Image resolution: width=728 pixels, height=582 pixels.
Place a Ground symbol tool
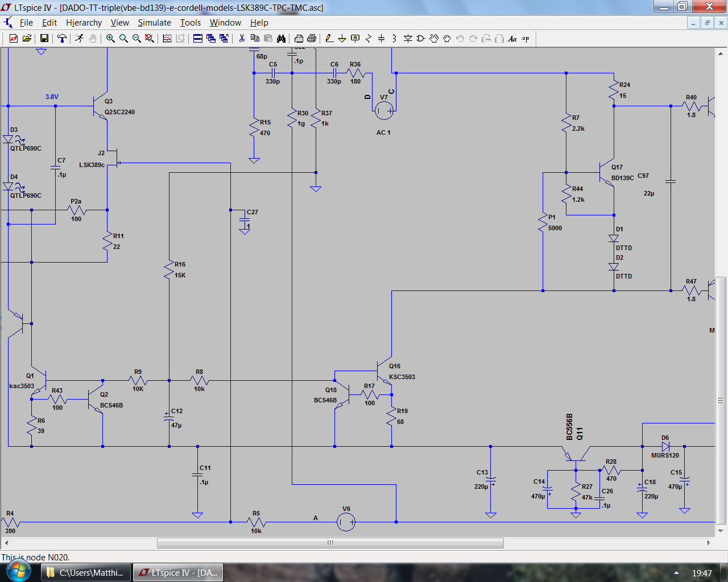(342, 38)
